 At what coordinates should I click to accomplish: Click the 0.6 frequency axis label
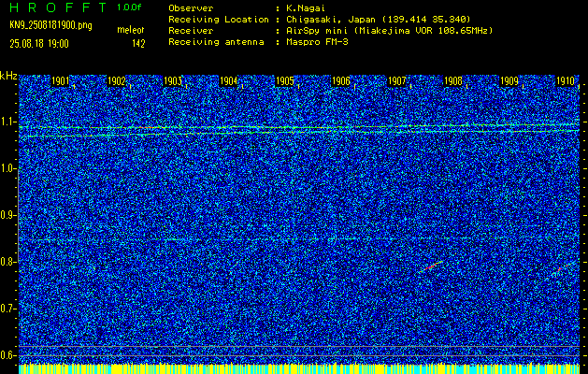pyautogui.click(x=8, y=355)
